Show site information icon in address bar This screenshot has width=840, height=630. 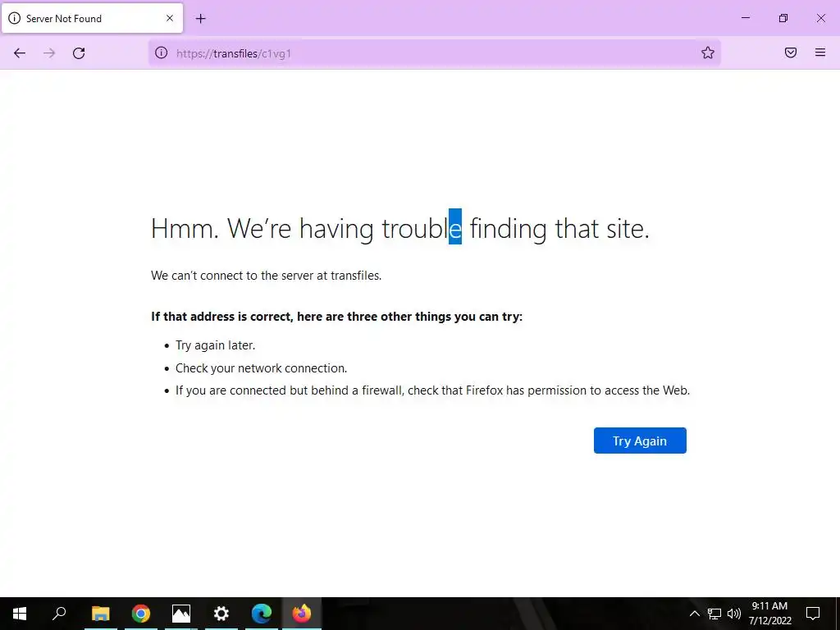(x=162, y=52)
